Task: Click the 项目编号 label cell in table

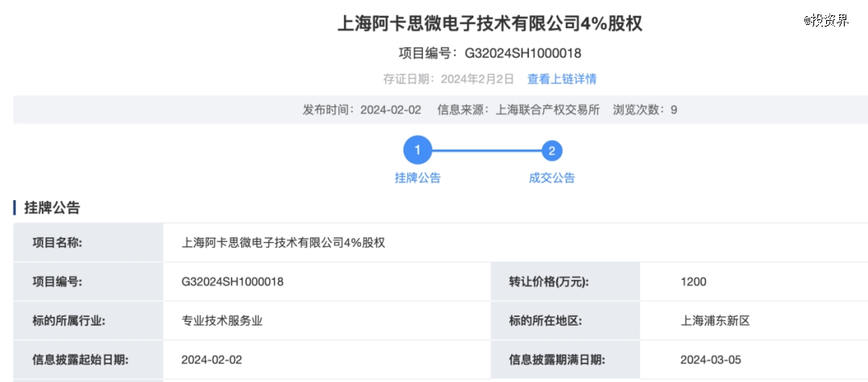Action: click(88, 281)
